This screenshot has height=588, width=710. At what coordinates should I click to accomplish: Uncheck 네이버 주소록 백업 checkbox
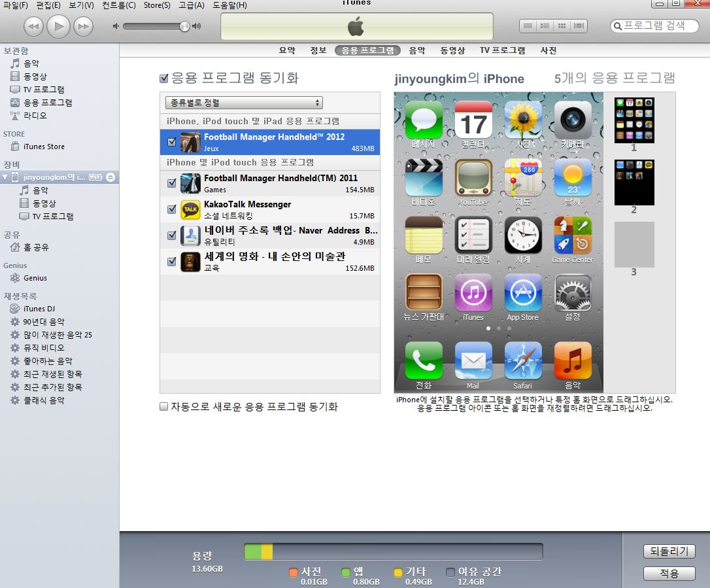(171, 235)
